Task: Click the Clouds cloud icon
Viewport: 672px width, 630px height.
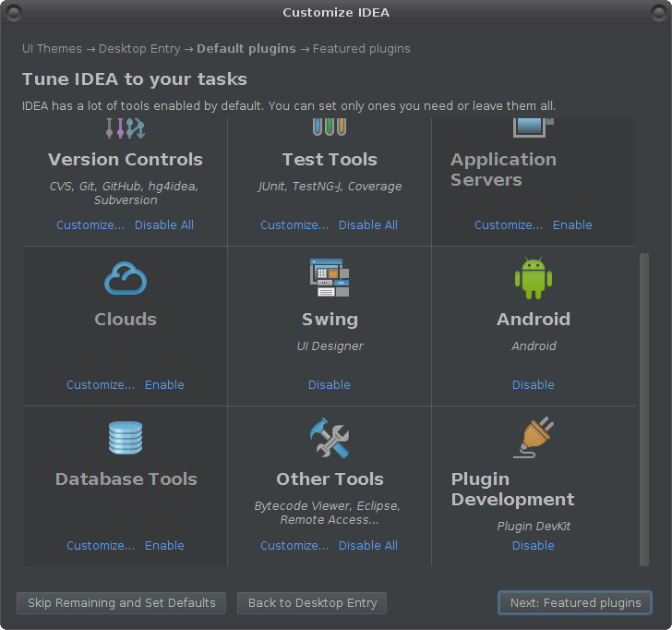Action: [x=126, y=278]
